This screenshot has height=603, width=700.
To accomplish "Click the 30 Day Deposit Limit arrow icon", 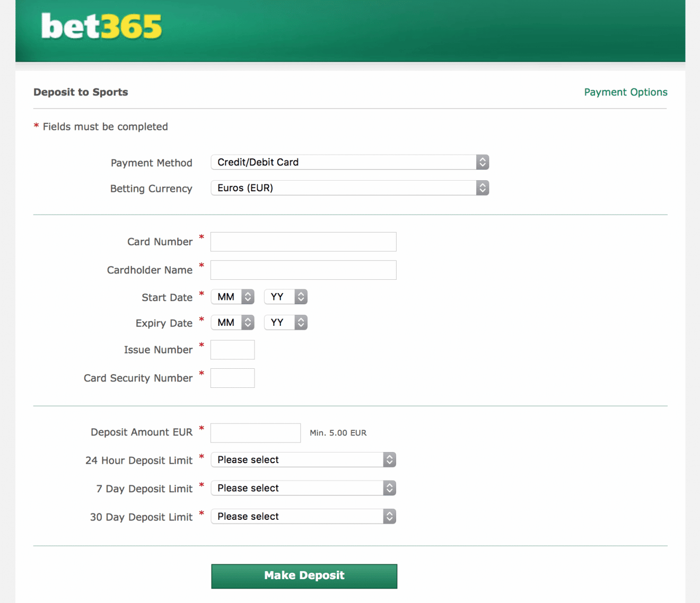I will pyautogui.click(x=389, y=517).
